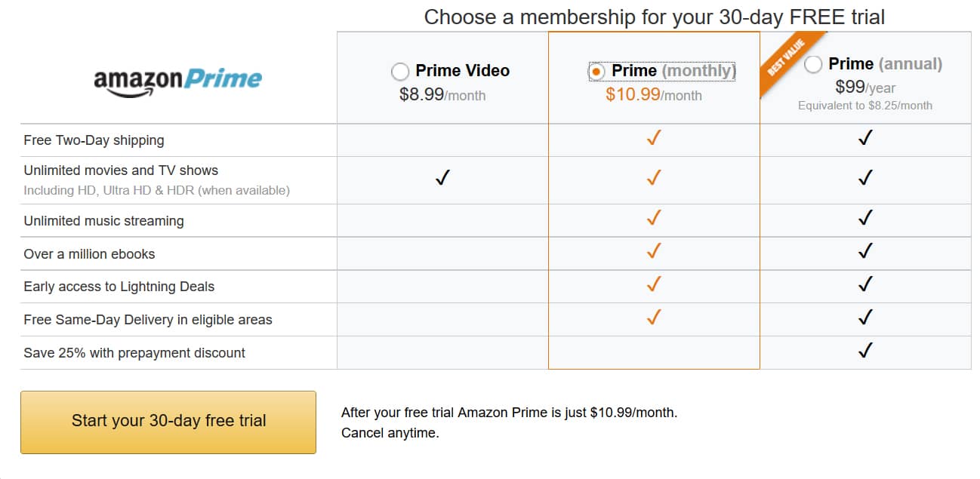Click the orange monthly checkmark for Free Two-Day shipping
The height and width of the screenshot is (479, 980).
tap(654, 138)
